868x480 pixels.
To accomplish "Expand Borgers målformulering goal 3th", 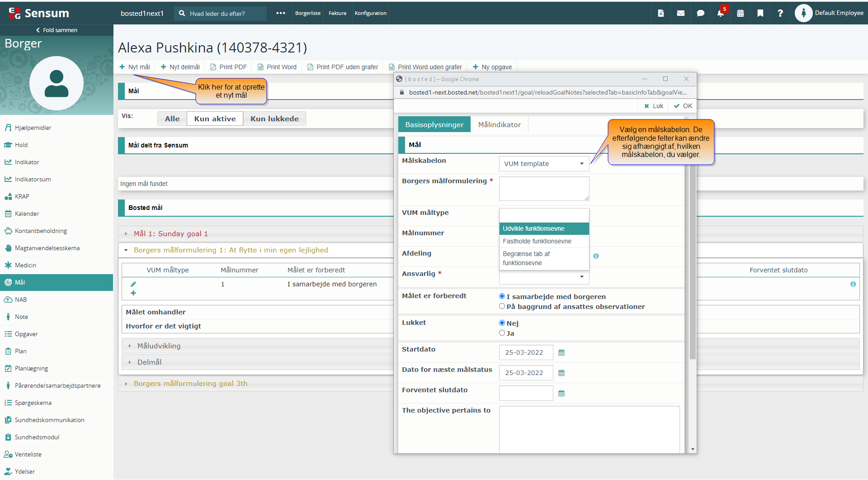I will 126,384.
